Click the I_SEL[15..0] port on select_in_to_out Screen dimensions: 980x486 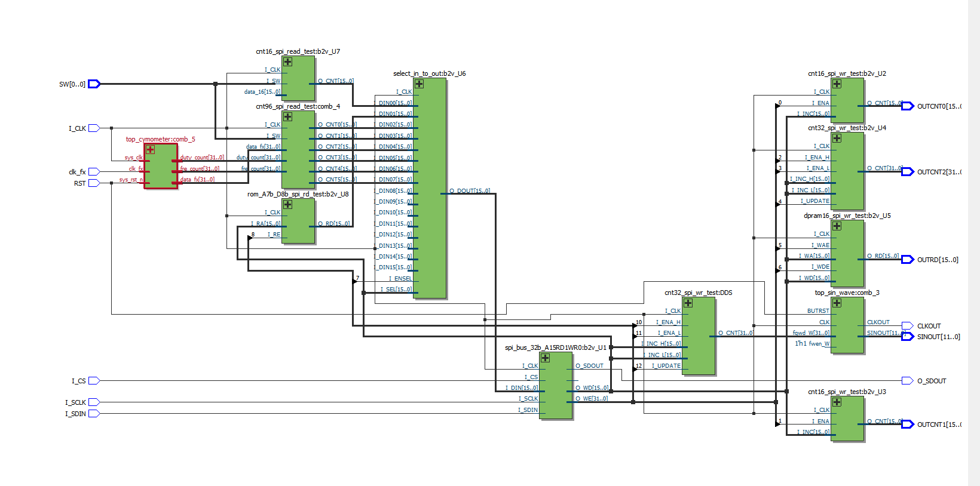coord(396,290)
